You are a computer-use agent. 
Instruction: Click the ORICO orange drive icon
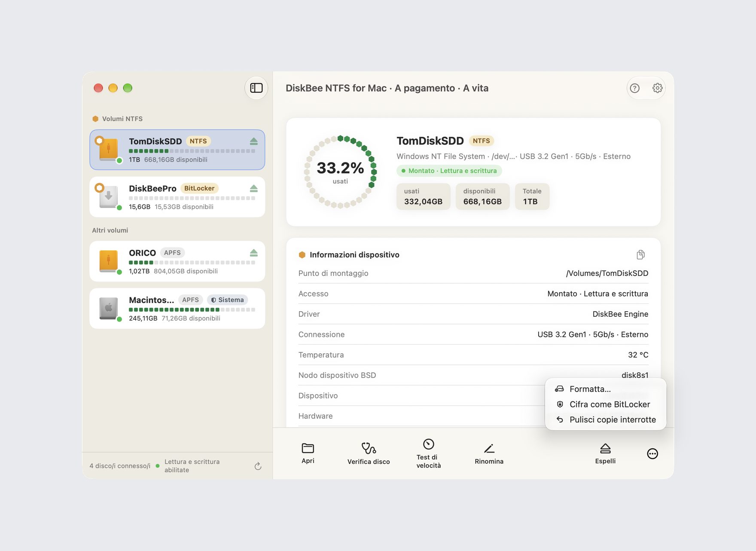click(108, 261)
